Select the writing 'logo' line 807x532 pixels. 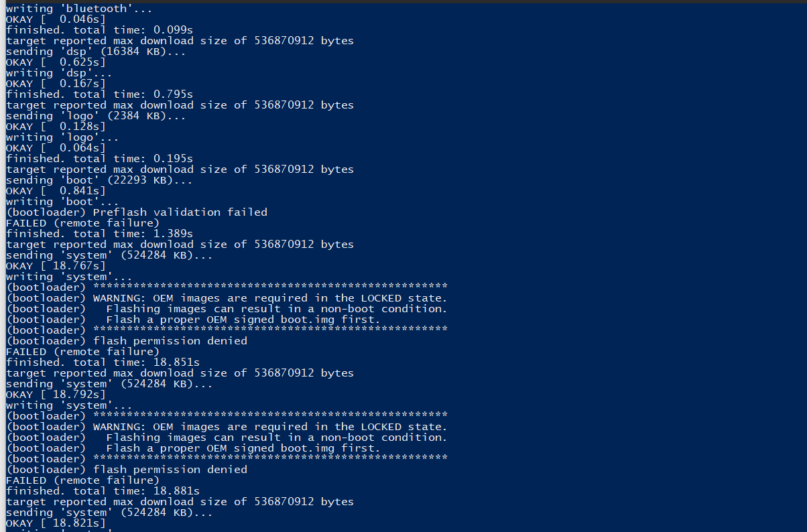coord(62,137)
